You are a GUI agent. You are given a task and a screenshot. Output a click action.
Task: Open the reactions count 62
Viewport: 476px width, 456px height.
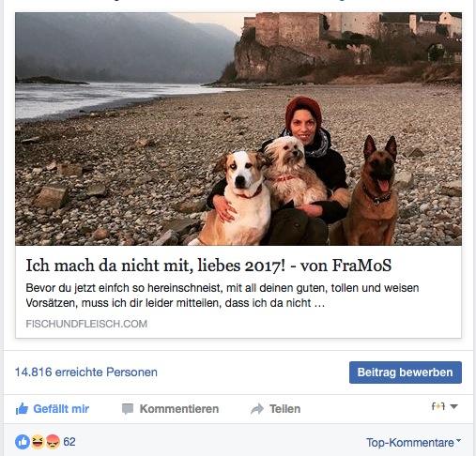(x=69, y=442)
